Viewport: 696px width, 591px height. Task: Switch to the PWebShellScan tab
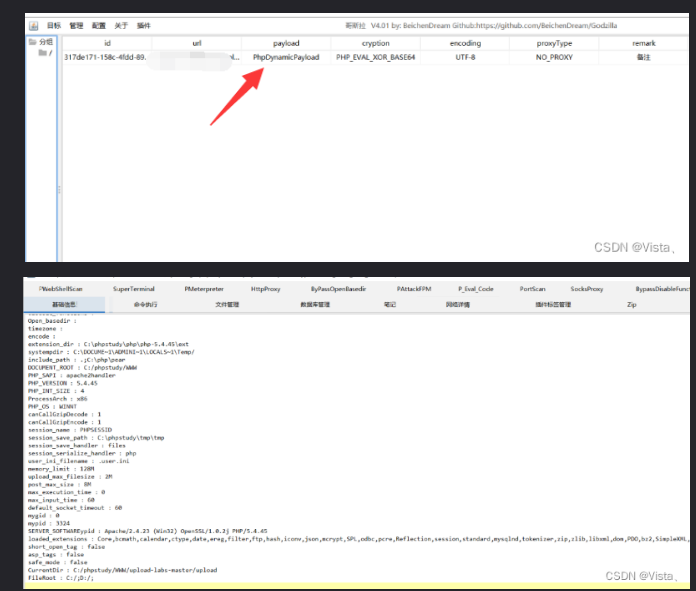coord(60,289)
